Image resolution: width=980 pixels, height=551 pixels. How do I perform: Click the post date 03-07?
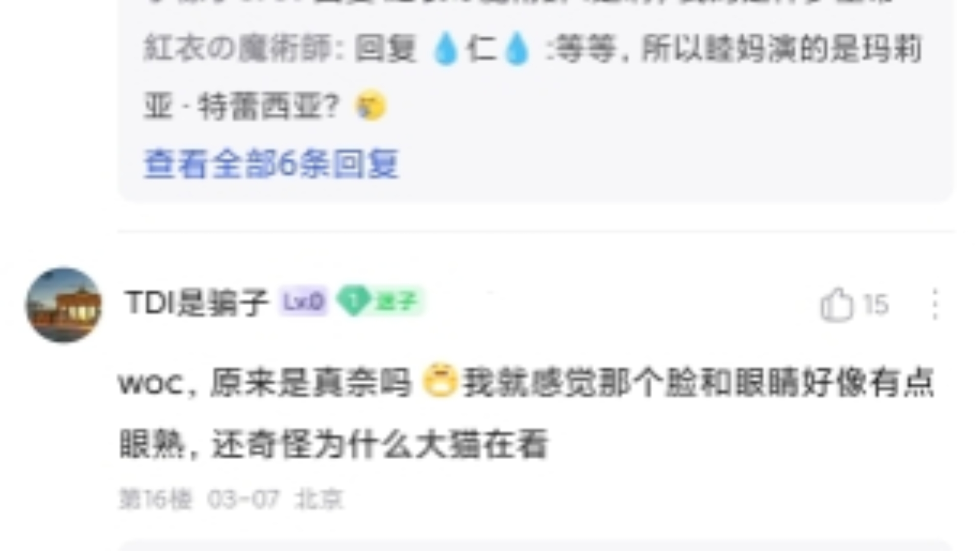click(x=243, y=499)
